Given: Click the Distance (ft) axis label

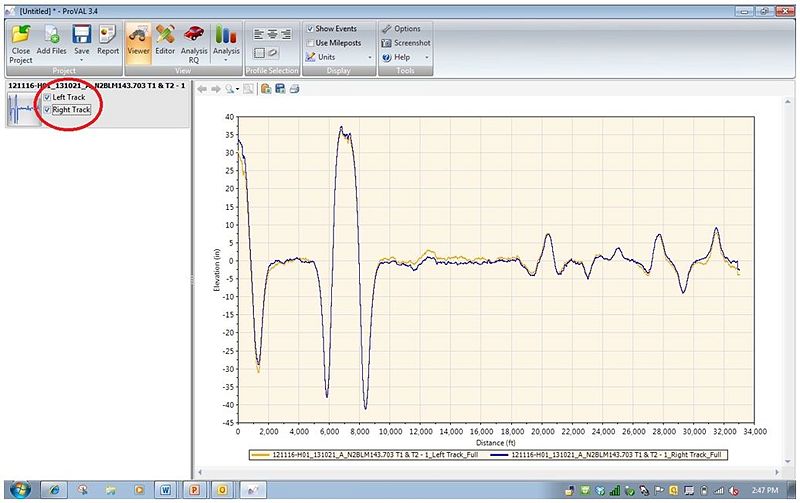Looking at the screenshot, I should coord(496,443).
